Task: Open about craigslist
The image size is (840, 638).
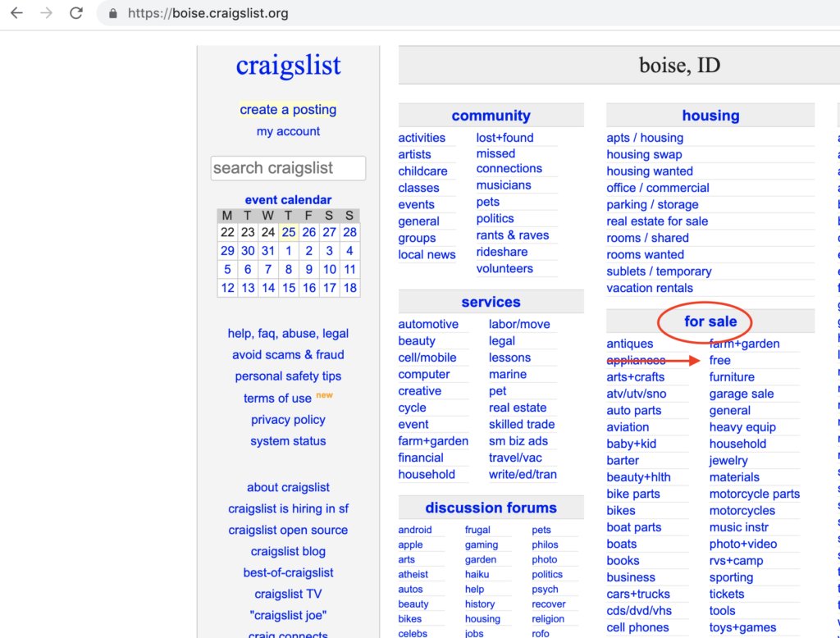Action: tap(288, 487)
